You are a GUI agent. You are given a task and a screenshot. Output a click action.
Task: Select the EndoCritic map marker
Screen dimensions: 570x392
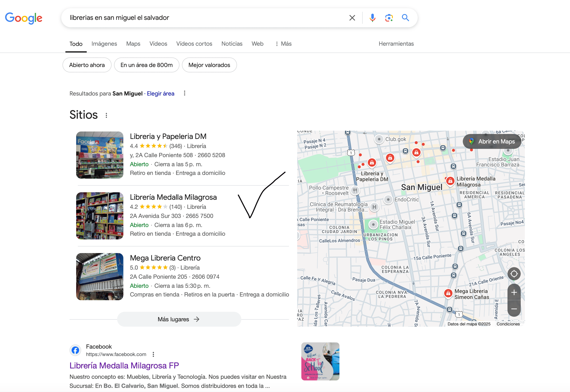[388, 200]
